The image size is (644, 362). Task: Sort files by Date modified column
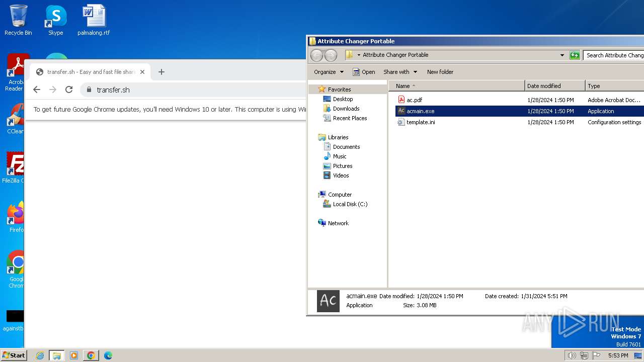[555, 86]
